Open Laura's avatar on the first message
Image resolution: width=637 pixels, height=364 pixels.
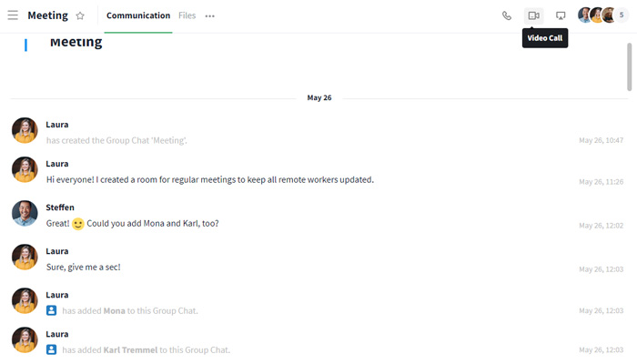point(25,131)
